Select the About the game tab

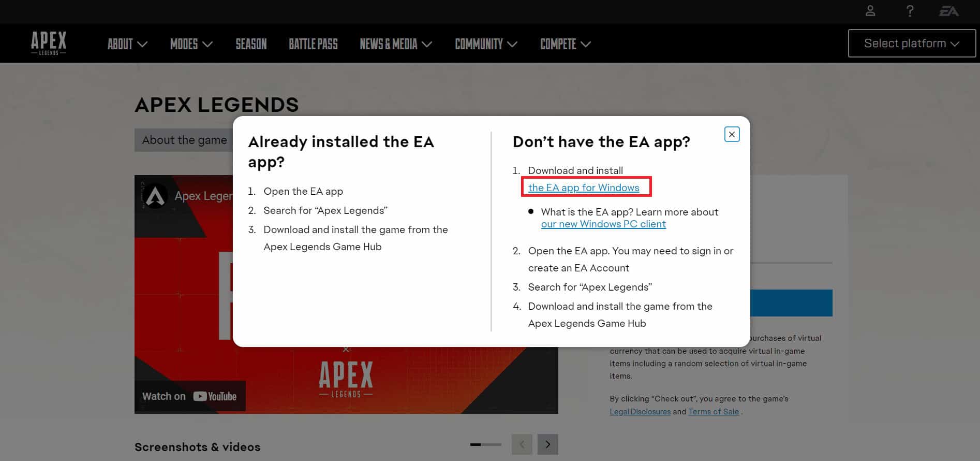[x=184, y=140]
